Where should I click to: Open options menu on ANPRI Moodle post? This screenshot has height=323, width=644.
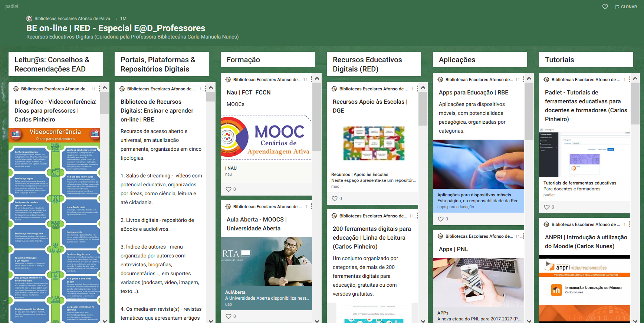pos(630,224)
